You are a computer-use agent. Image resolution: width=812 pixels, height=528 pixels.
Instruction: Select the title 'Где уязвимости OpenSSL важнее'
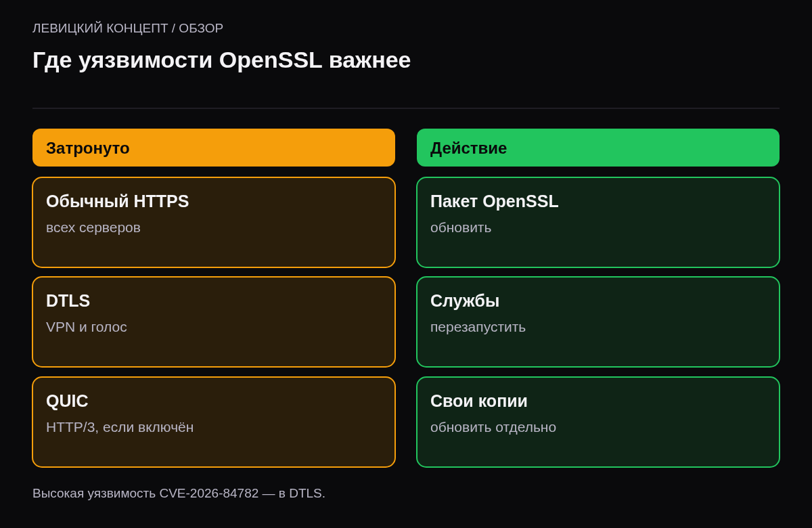tap(221, 60)
